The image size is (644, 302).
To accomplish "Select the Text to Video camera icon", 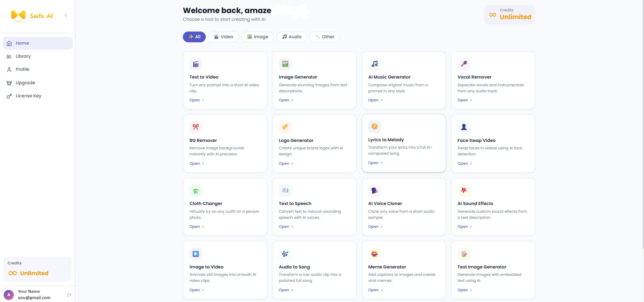I will [195, 64].
